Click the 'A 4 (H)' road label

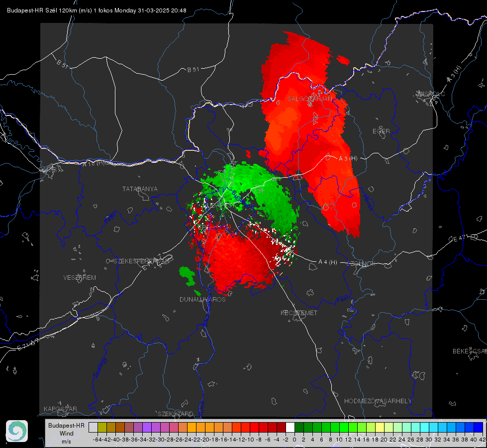point(328,262)
